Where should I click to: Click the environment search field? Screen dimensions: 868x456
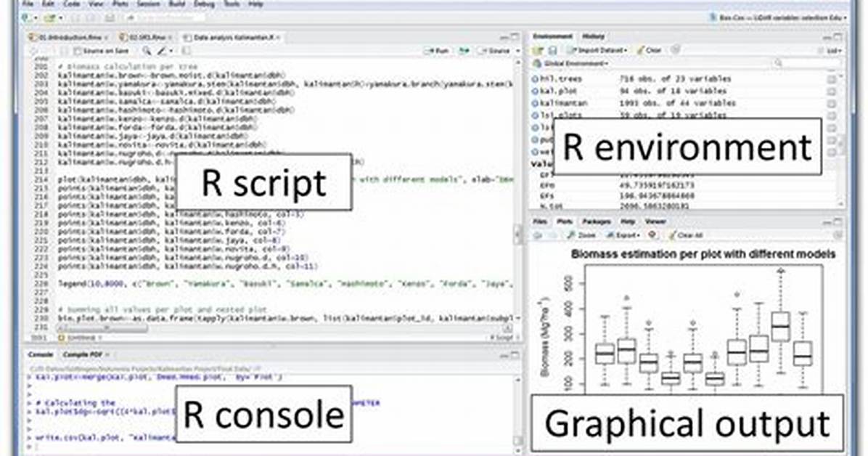point(806,63)
